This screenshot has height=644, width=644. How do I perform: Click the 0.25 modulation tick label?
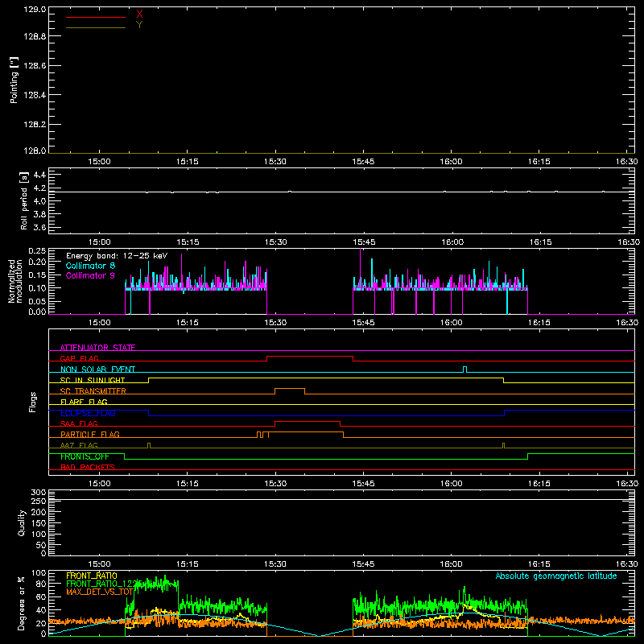(37, 250)
